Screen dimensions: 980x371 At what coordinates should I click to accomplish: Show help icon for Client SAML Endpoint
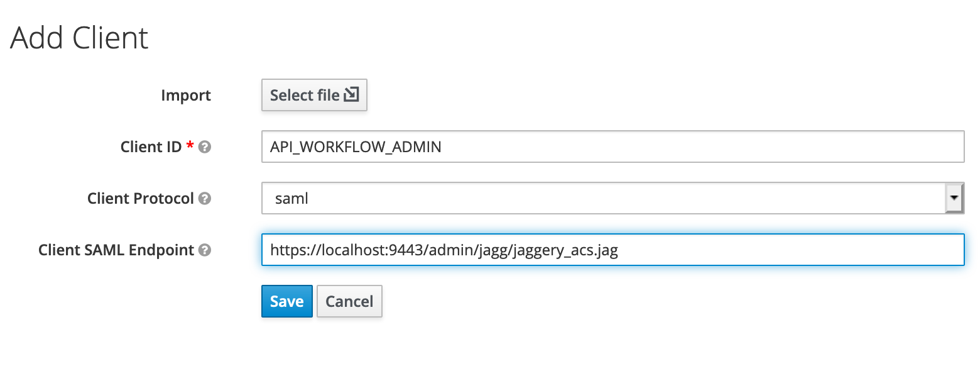point(204,250)
